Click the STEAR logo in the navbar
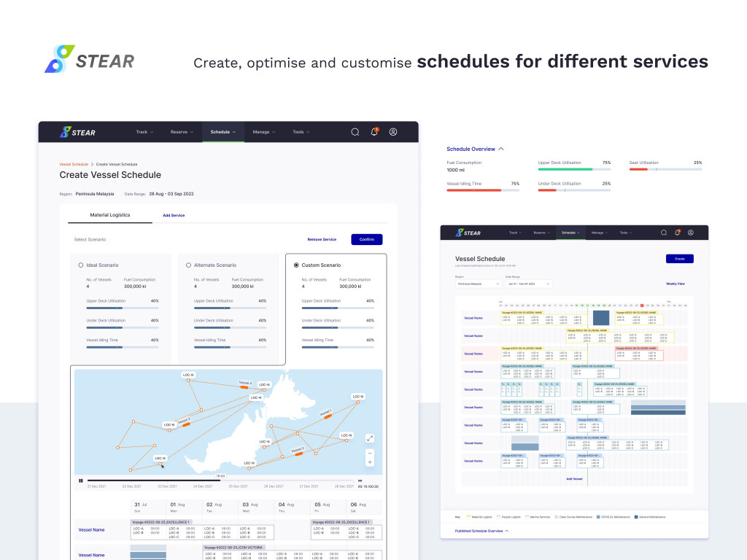 pos(77,132)
